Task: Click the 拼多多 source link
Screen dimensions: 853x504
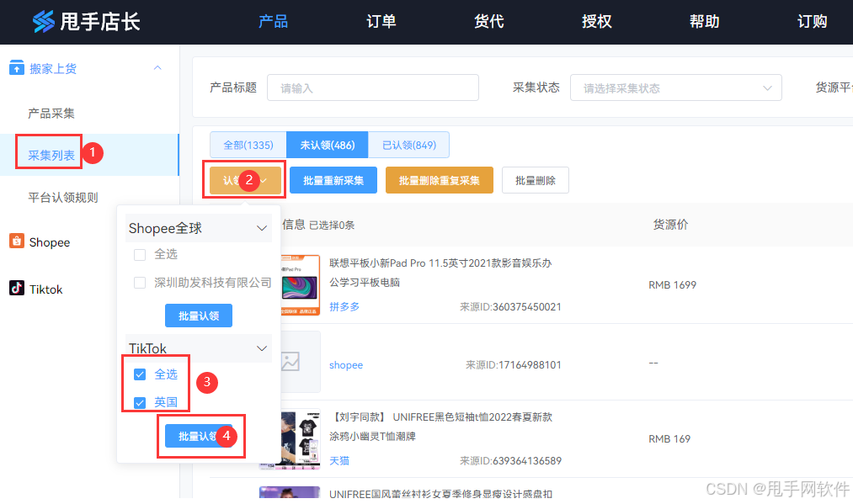Action: pyautogui.click(x=344, y=306)
